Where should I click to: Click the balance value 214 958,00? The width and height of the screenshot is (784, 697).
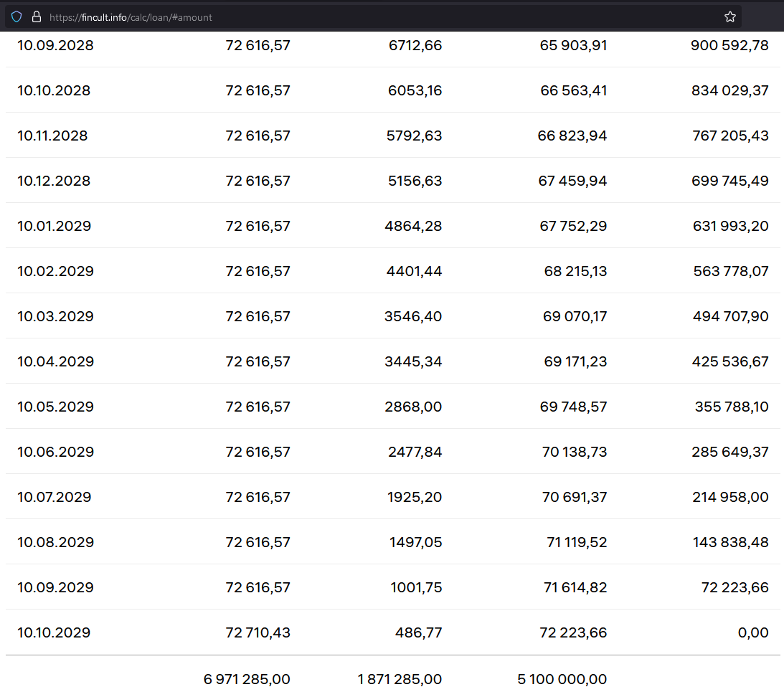click(x=730, y=497)
